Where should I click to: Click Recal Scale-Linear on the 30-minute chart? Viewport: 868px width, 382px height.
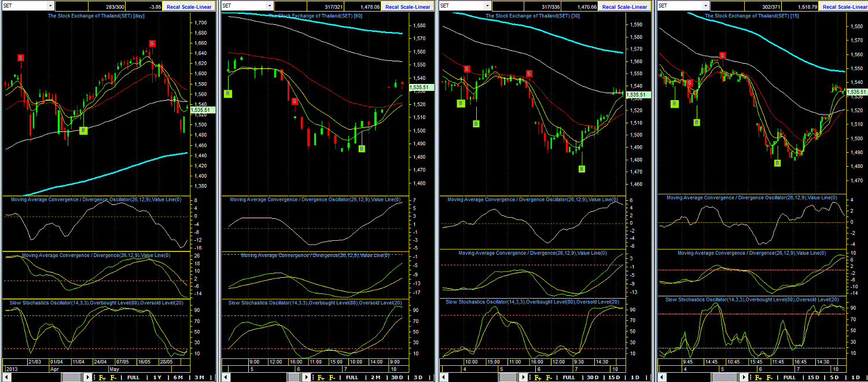click(625, 6)
